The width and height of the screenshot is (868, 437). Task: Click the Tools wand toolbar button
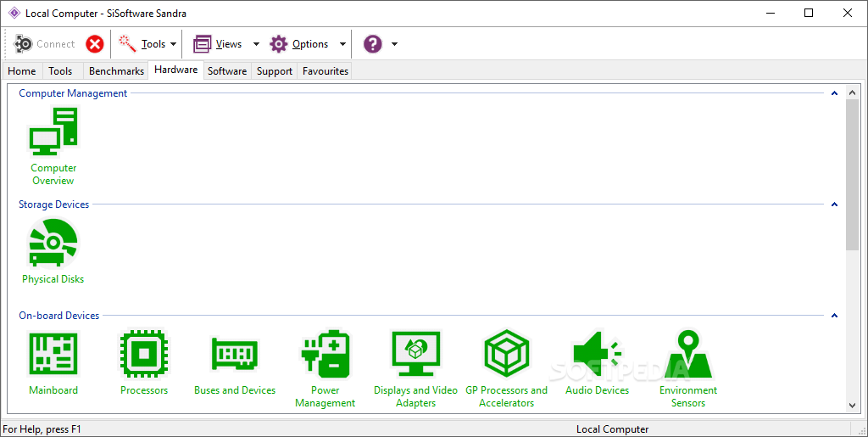142,44
